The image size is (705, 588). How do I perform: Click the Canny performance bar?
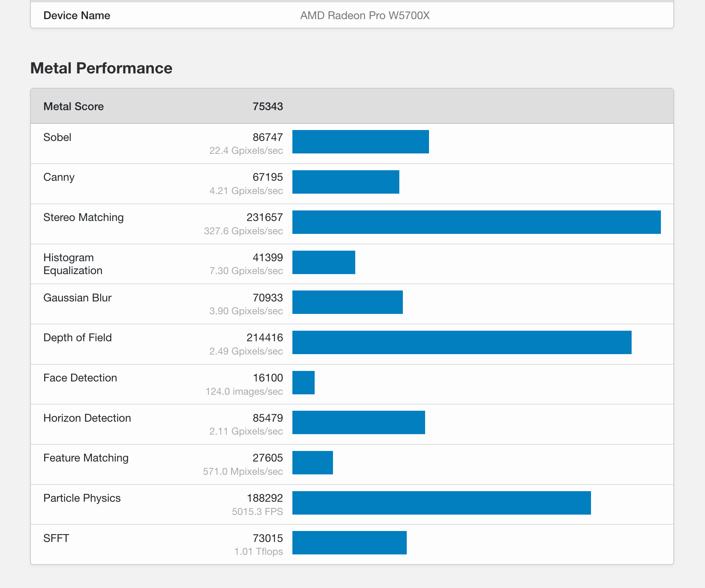345,182
